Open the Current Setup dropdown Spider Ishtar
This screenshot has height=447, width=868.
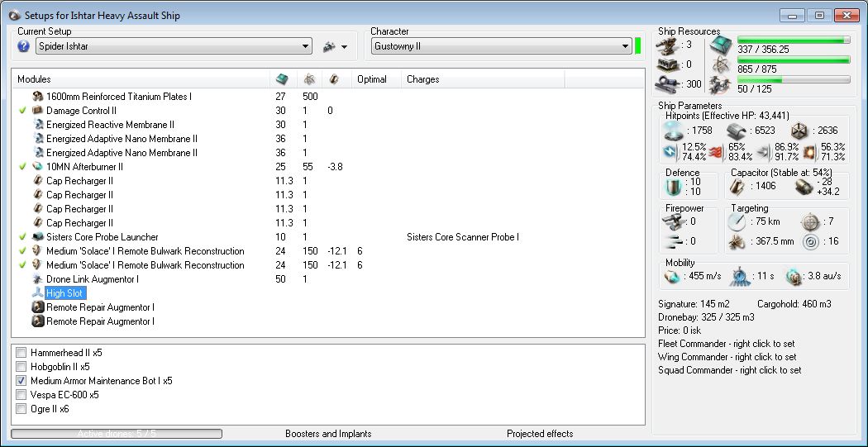[x=174, y=46]
